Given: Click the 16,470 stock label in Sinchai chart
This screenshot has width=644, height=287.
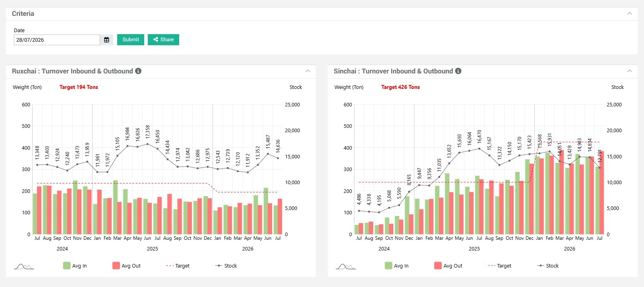Looking at the screenshot, I should click(480, 137).
